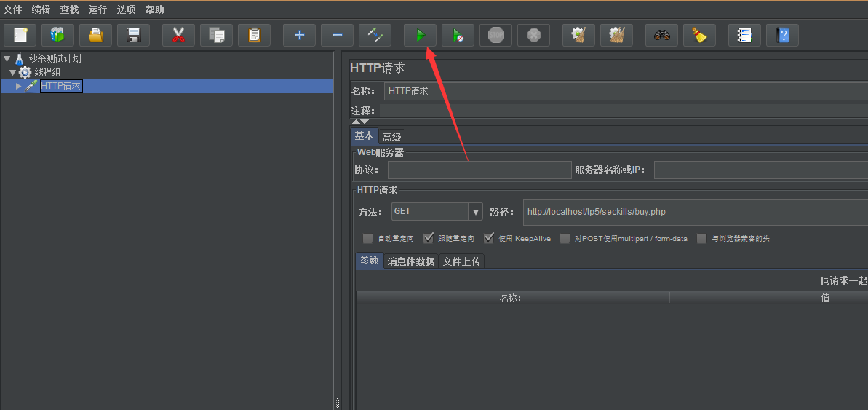Create a new test plan via New icon

click(20, 36)
